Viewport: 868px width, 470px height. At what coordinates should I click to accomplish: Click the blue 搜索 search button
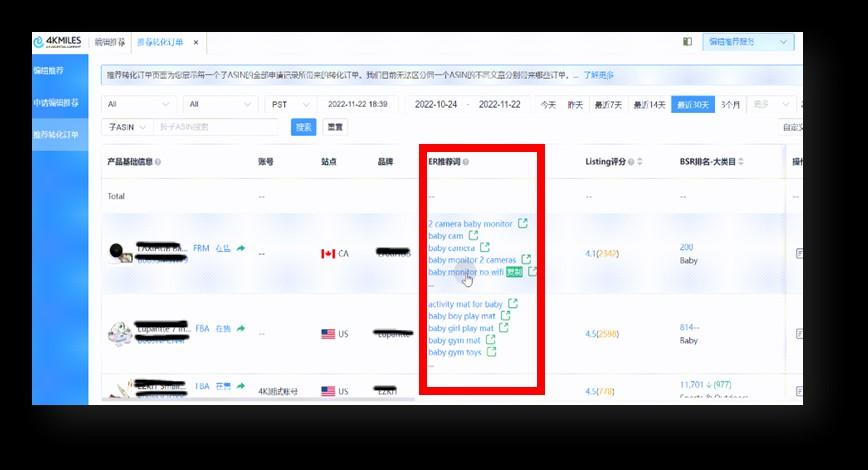[303, 127]
